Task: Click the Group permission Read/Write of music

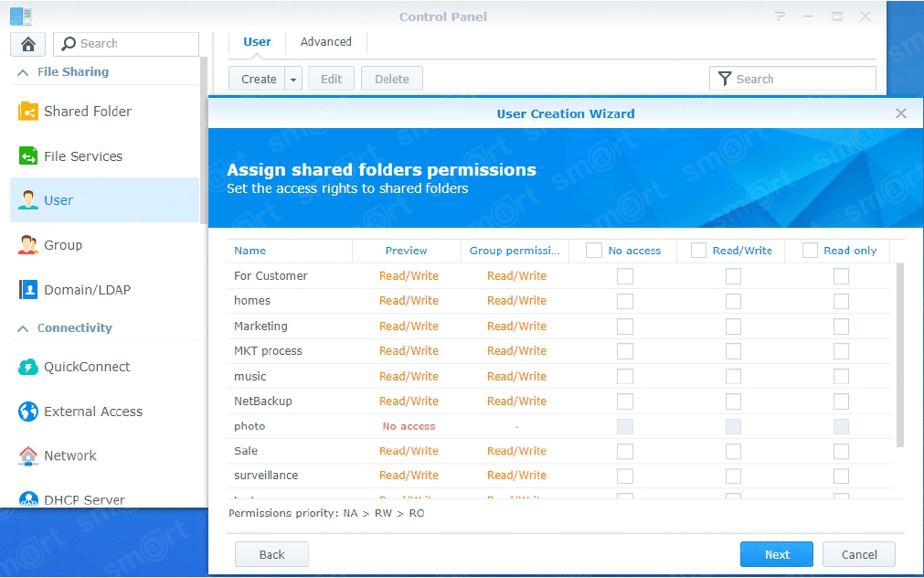Action: click(516, 376)
